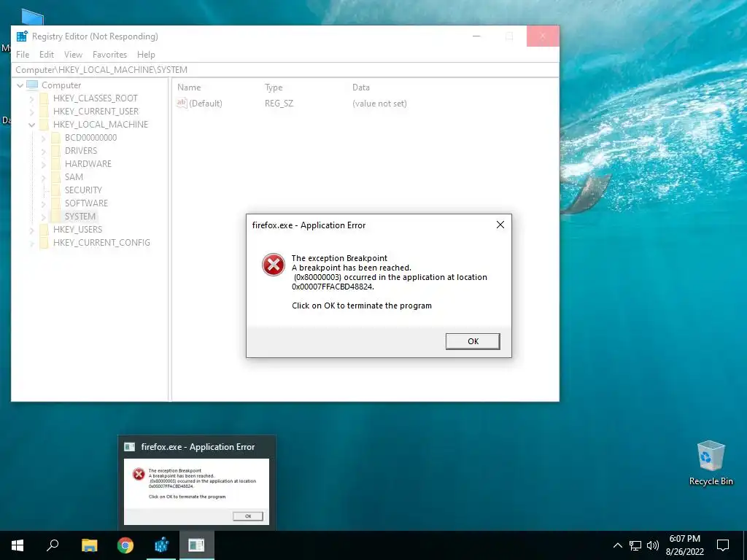Click the Name column header
The image size is (747, 560).
(x=189, y=87)
